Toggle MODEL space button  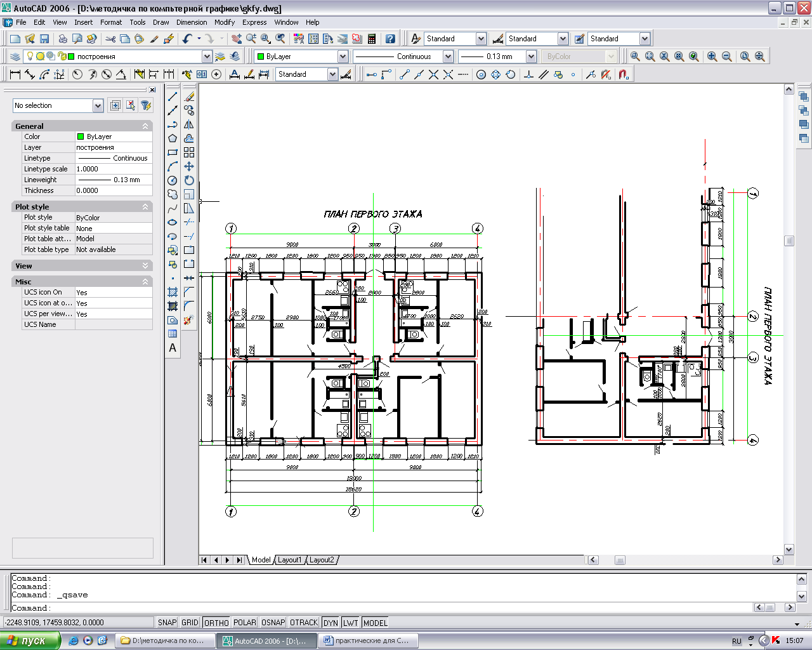pos(376,623)
